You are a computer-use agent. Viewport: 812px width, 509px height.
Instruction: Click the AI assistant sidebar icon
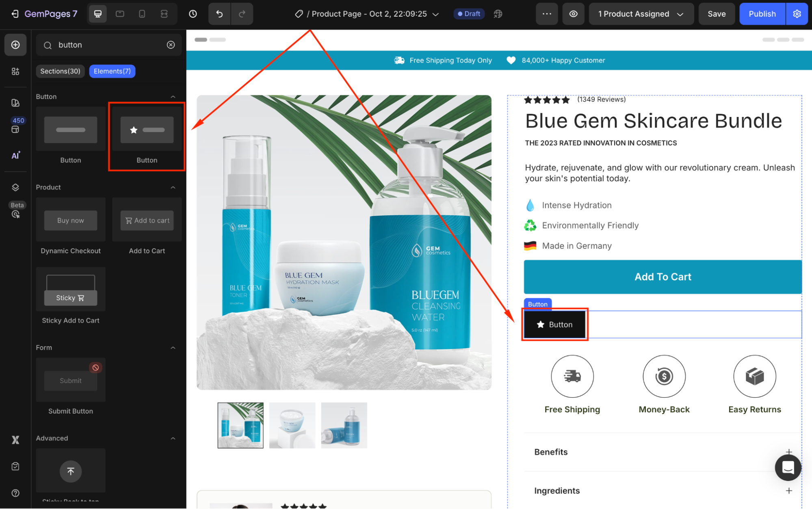15,155
